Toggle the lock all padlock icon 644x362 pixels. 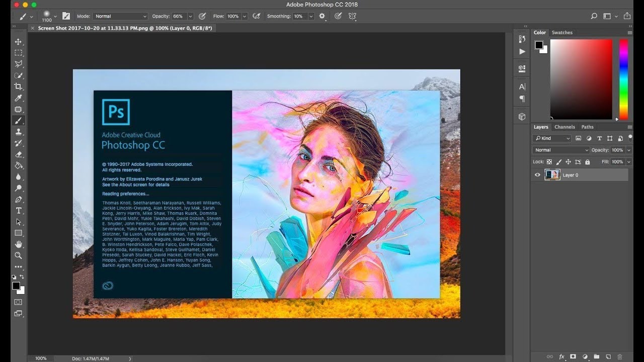click(x=587, y=162)
